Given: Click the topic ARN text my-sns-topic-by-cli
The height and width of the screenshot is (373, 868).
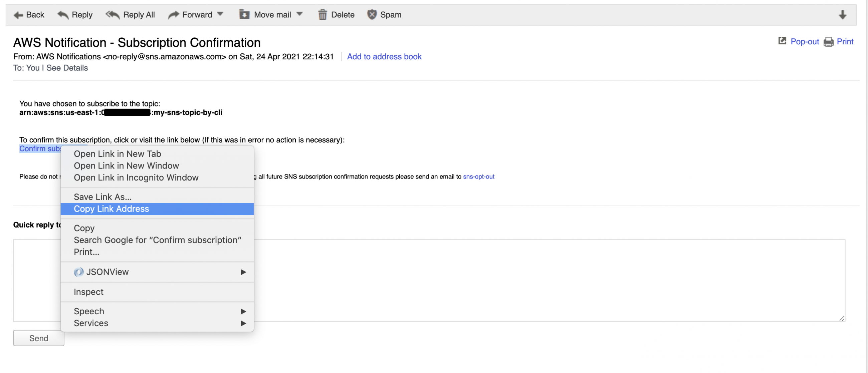Looking at the screenshot, I should point(188,112).
